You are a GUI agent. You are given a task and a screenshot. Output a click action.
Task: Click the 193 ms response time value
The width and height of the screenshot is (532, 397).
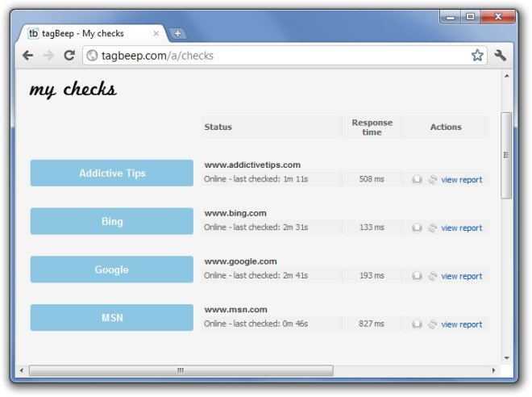pyautogui.click(x=372, y=275)
